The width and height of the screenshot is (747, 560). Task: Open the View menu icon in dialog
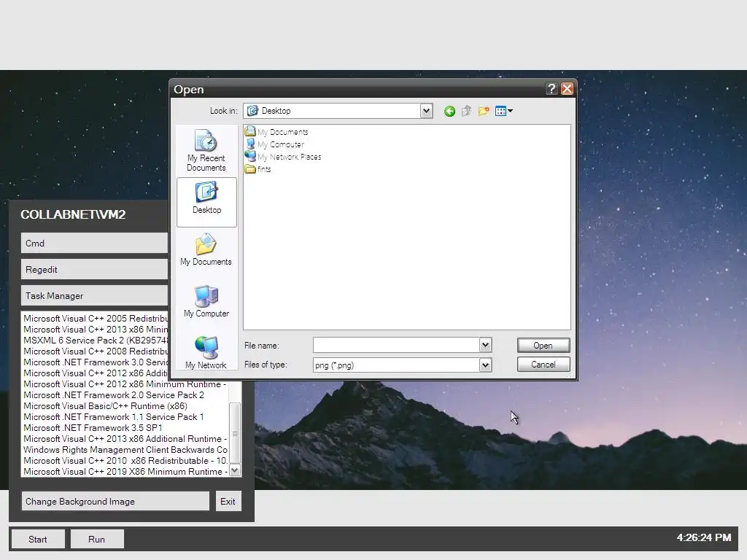(x=503, y=112)
